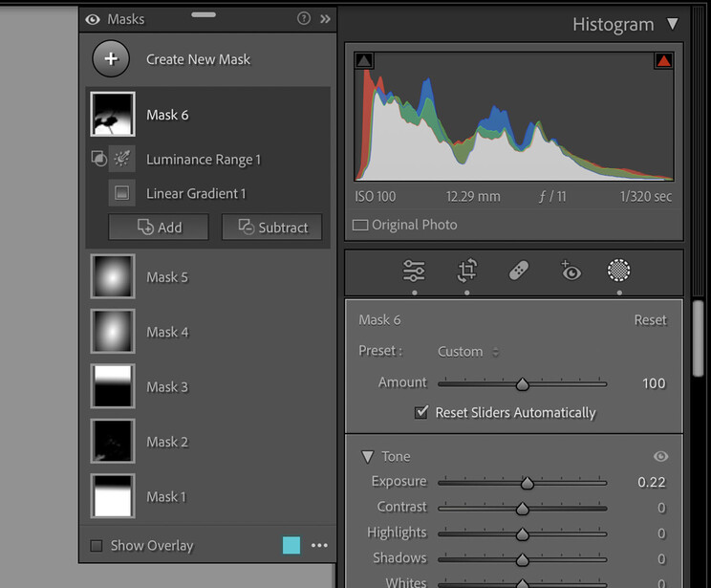Open the Masks panel help icon
The height and width of the screenshot is (588, 711).
pos(304,18)
